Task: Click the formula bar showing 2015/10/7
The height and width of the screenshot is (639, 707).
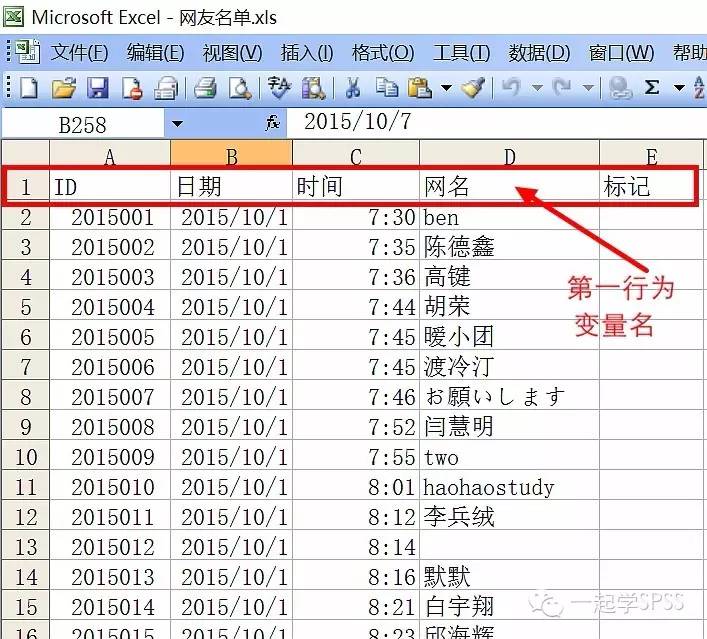Action: (x=496, y=123)
